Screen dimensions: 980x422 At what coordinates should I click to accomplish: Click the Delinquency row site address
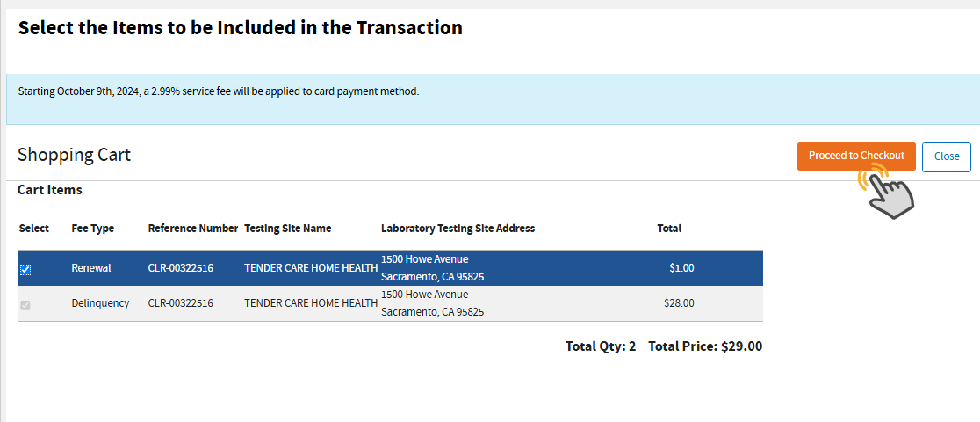click(x=432, y=303)
